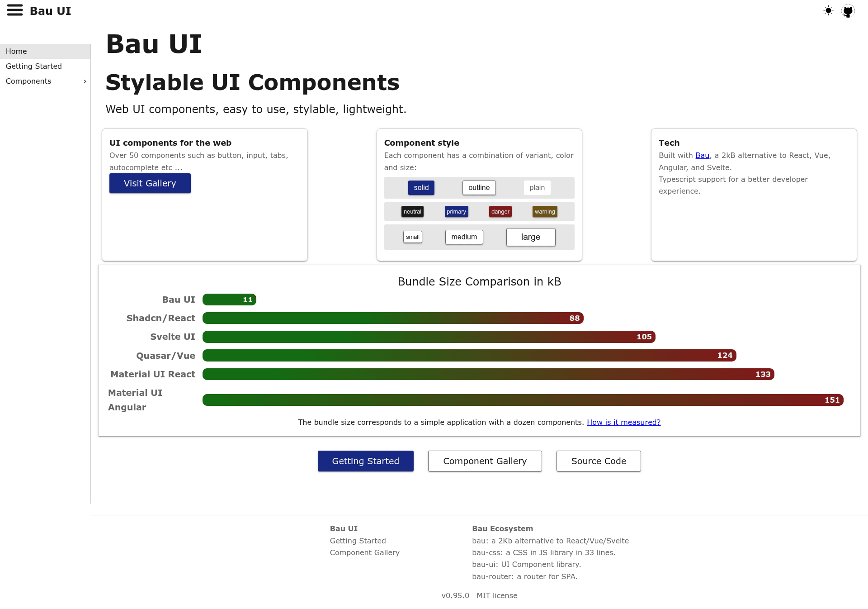The height and width of the screenshot is (609, 868).
Task: Click the warning color button
Action: pos(545,212)
